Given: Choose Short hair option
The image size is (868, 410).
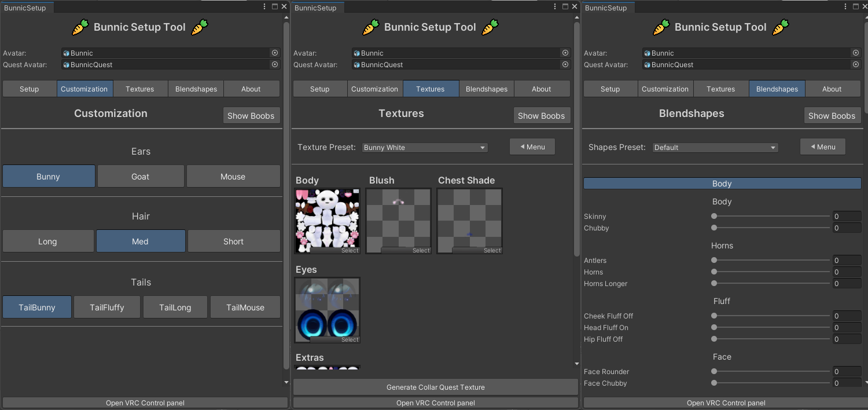Looking at the screenshot, I should coord(234,241).
